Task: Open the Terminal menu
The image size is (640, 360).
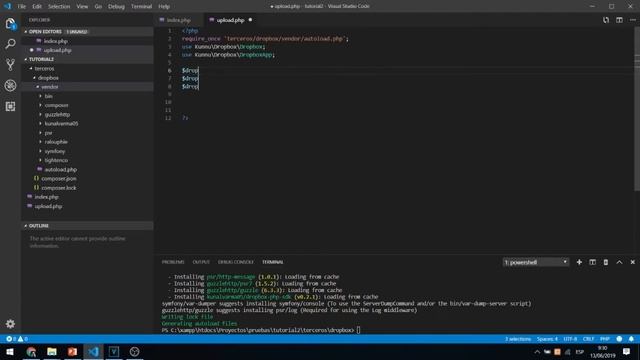Action: (141, 7)
